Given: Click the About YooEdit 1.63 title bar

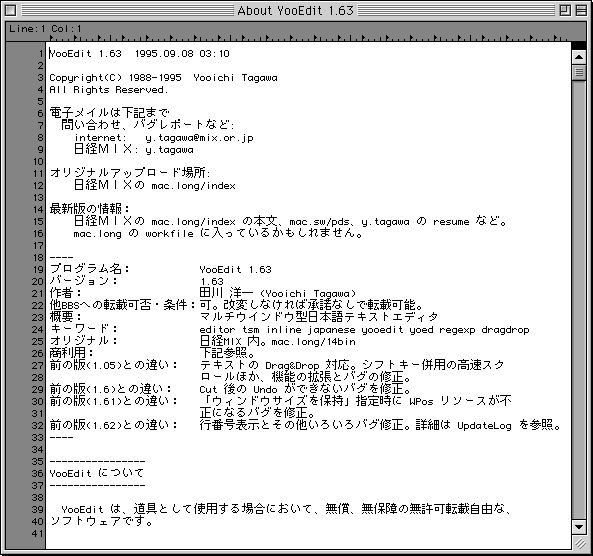Looking at the screenshot, I should (x=295, y=11).
